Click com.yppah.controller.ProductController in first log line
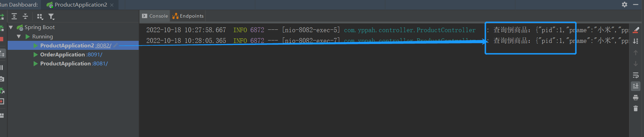Image resolution: width=644 pixels, height=137 pixels. click(410, 30)
